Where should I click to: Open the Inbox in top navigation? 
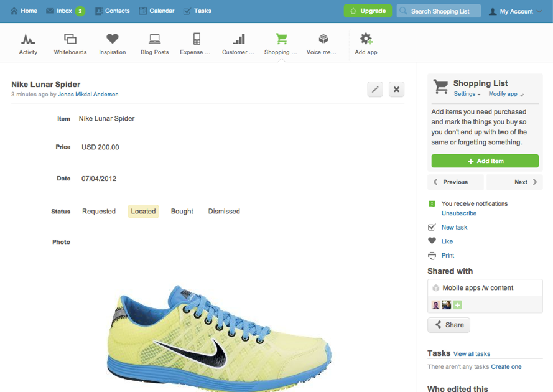(65, 11)
